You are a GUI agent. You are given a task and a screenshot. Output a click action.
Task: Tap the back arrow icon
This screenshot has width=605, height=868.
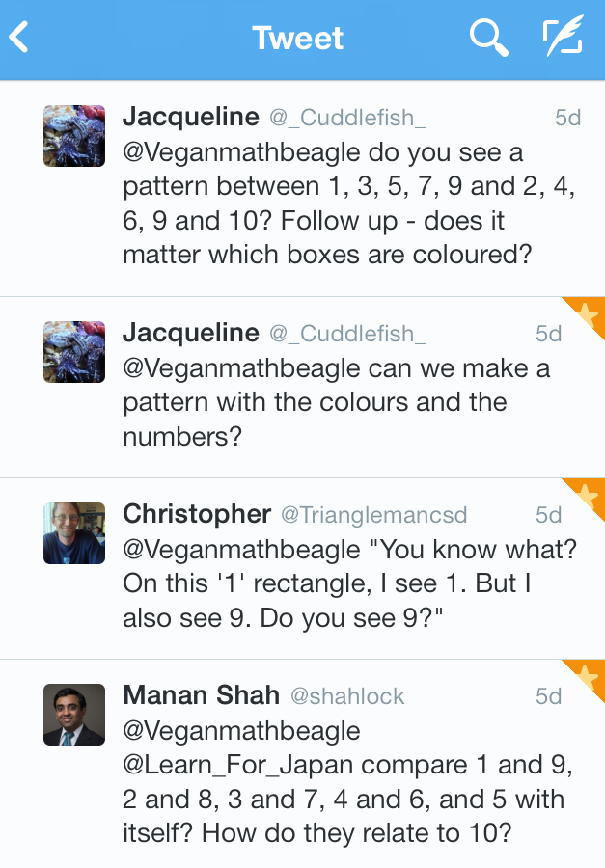pos(19,38)
